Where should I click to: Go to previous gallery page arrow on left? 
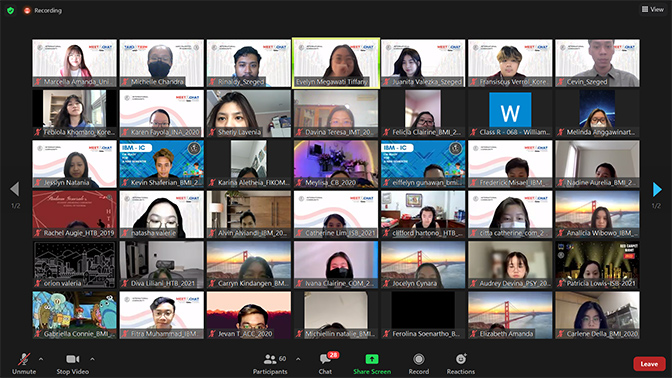tap(15, 189)
